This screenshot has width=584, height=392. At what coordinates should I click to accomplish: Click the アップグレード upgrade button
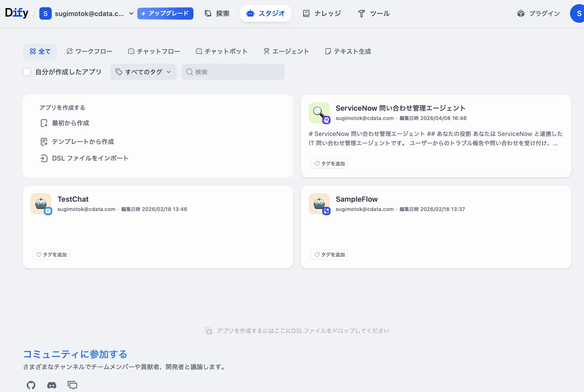click(x=165, y=13)
